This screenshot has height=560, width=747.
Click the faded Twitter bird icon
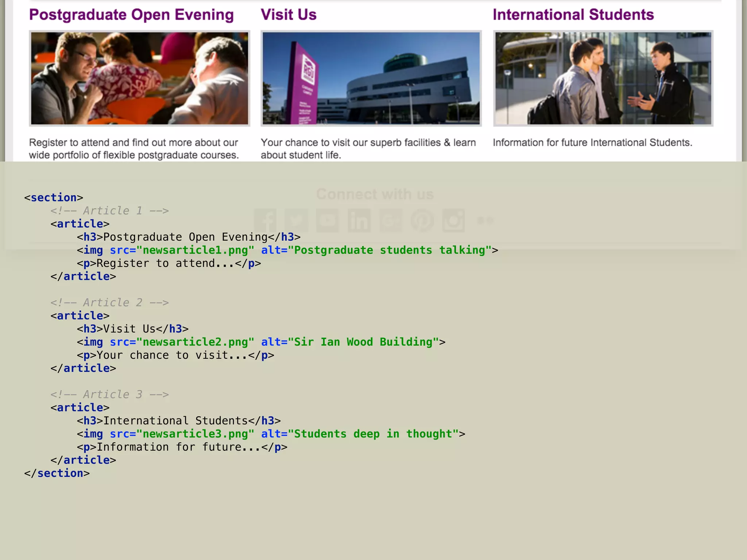click(x=296, y=221)
